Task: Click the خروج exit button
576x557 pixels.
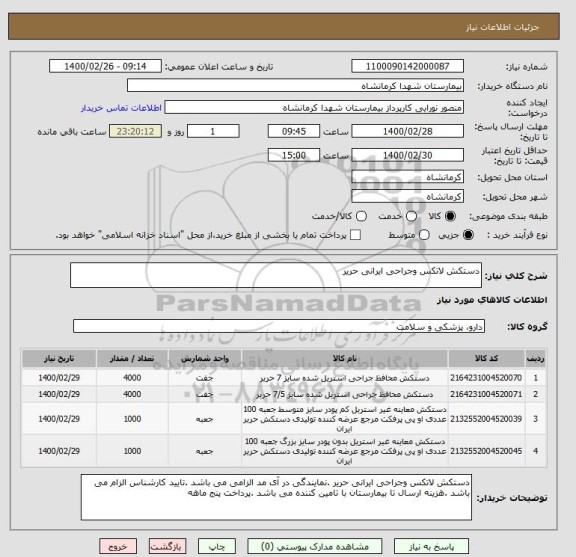Action: pos(118,546)
